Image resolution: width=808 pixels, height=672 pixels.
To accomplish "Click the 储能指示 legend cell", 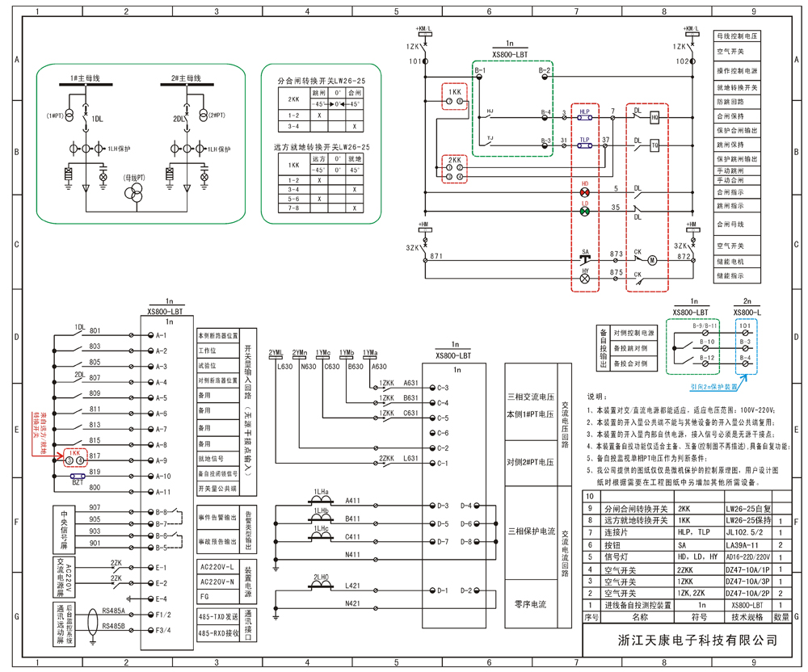I will click(x=736, y=276).
